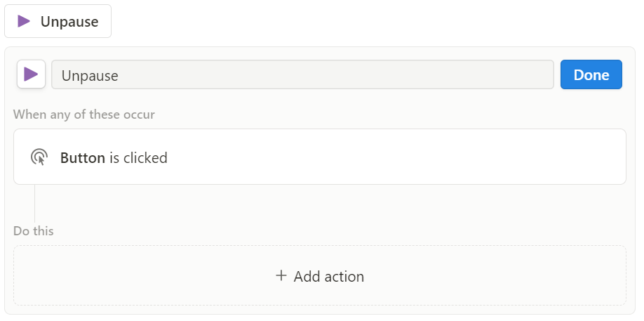Click the words is clicked in trigger
Viewport: 644px width, 321px height.
pos(138,158)
